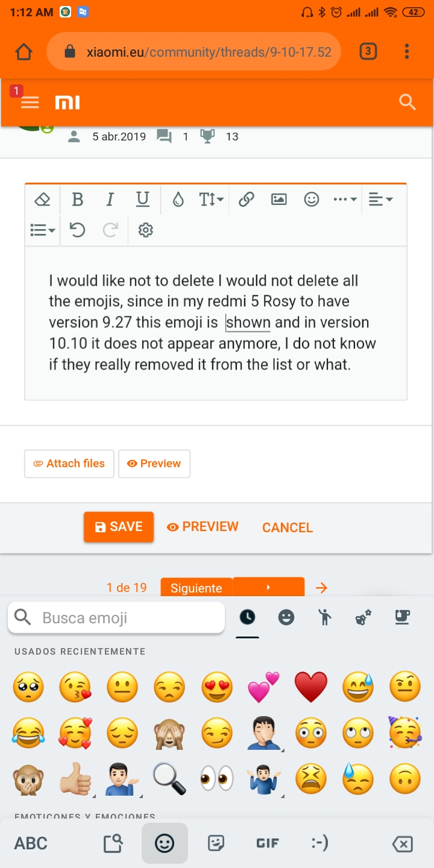Toggle bold formatting
Screen dimensions: 434x868
(x=77, y=200)
